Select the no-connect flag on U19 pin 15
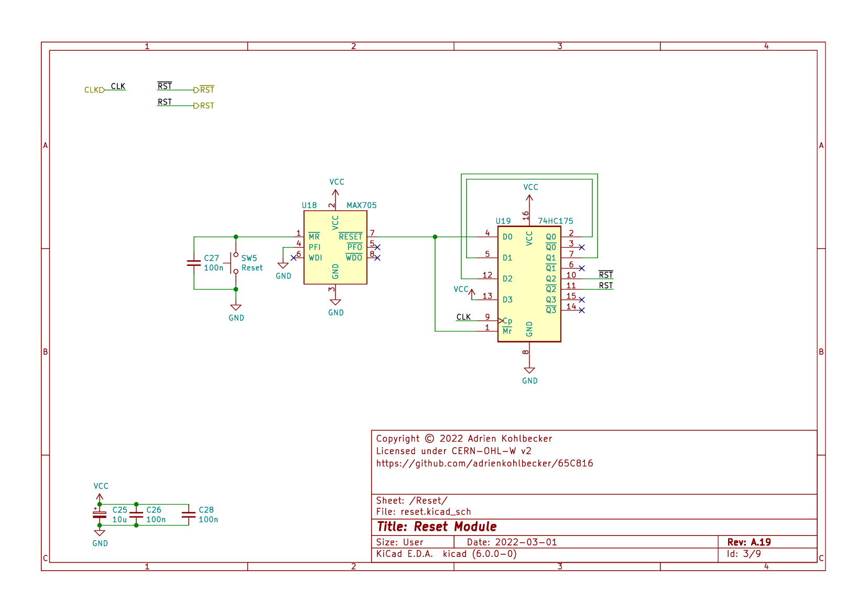The width and height of the screenshot is (868, 612). (582, 300)
